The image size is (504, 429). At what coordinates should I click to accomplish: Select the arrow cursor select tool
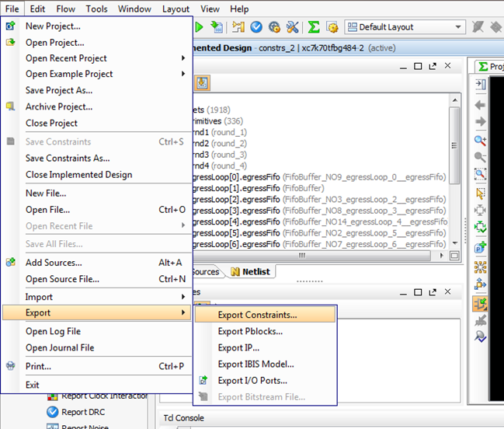pos(481,194)
